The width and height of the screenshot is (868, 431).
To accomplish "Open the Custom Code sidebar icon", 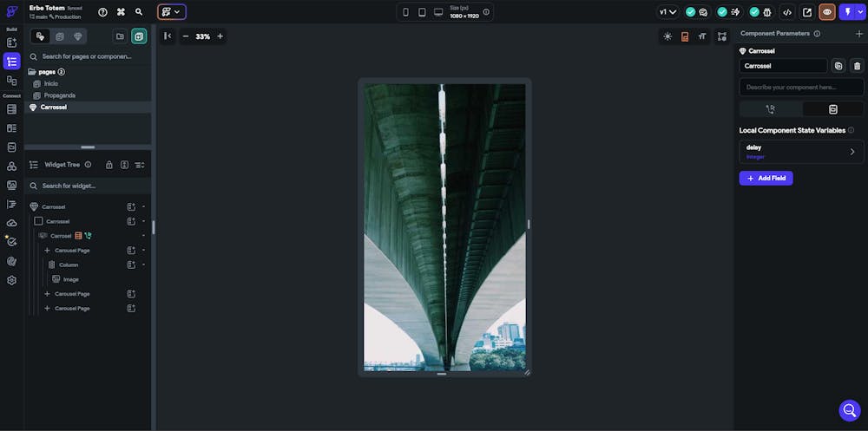I will (x=11, y=204).
